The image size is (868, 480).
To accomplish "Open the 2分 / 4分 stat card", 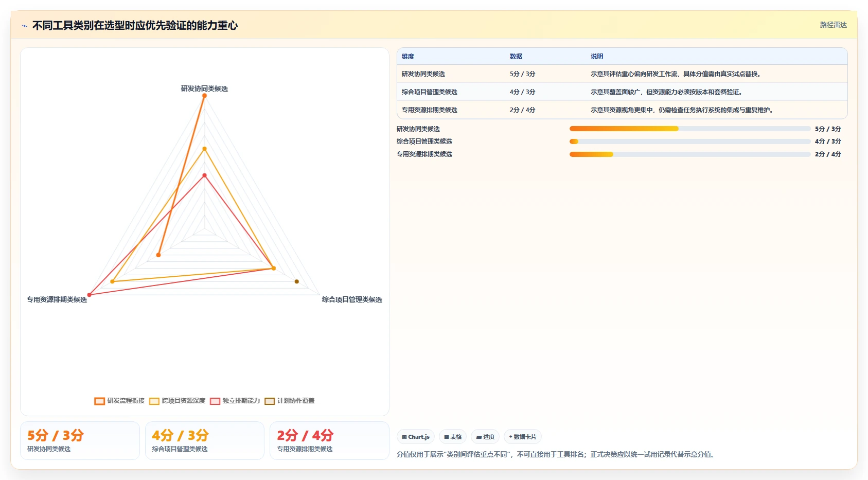I will 329,440.
